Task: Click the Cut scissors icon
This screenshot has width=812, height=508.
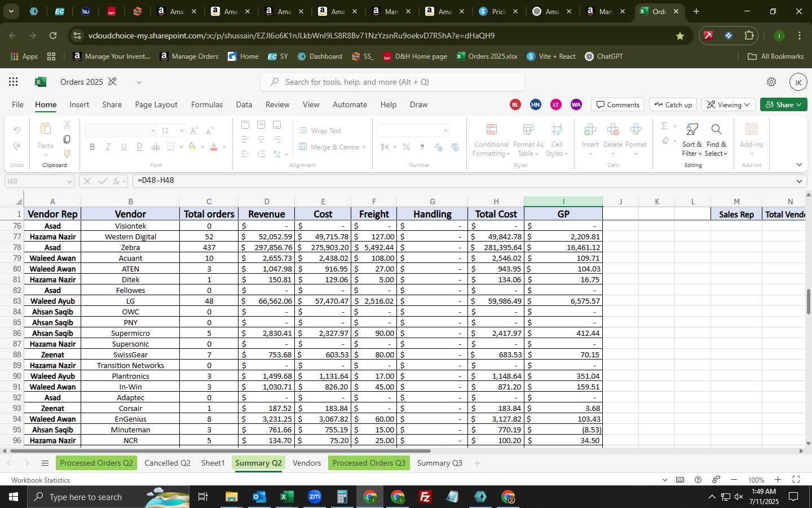Action: click(x=67, y=124)
